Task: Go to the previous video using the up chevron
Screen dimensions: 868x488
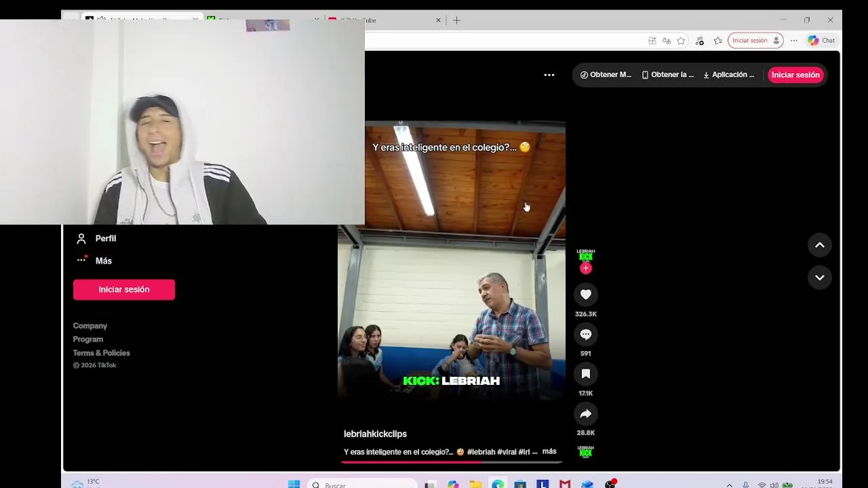Action: tap(819, 245)
